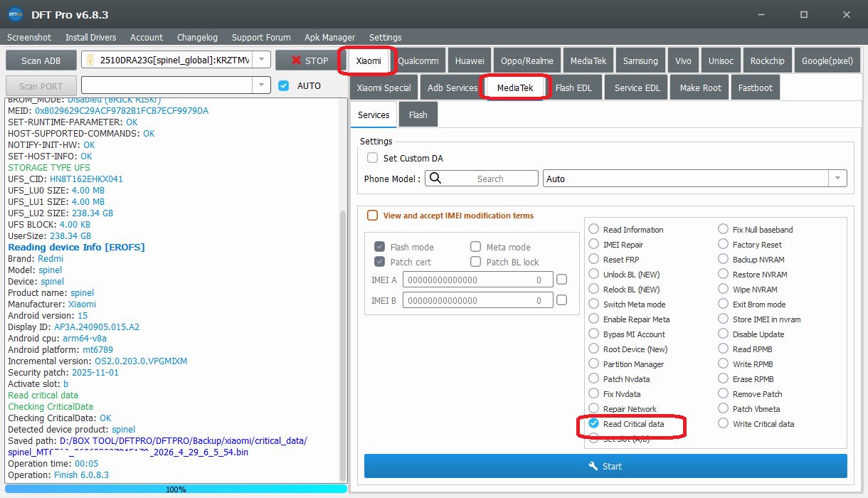Open the Flash EDL tab
Image resolution: width=868 pixels, height=498 pixels.
[573, 88]
